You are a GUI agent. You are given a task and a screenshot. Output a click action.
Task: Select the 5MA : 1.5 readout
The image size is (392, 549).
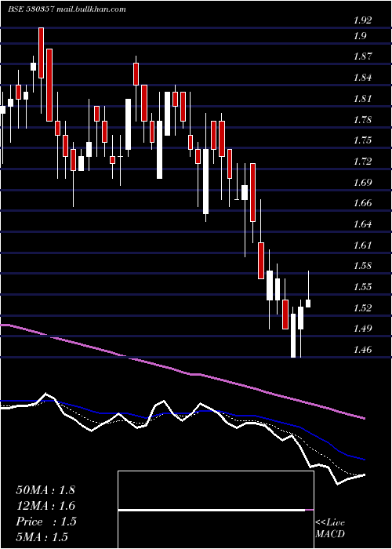[x=42, y=536]
